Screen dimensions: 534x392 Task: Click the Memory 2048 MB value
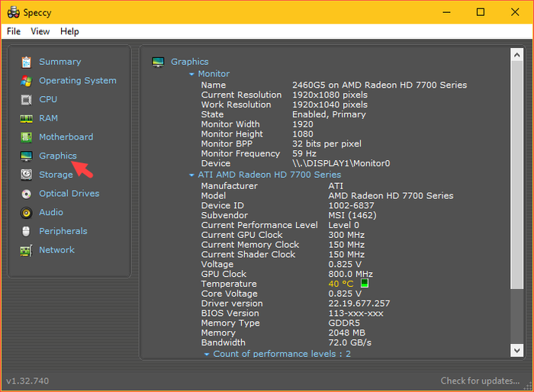[x=346, y=333]
